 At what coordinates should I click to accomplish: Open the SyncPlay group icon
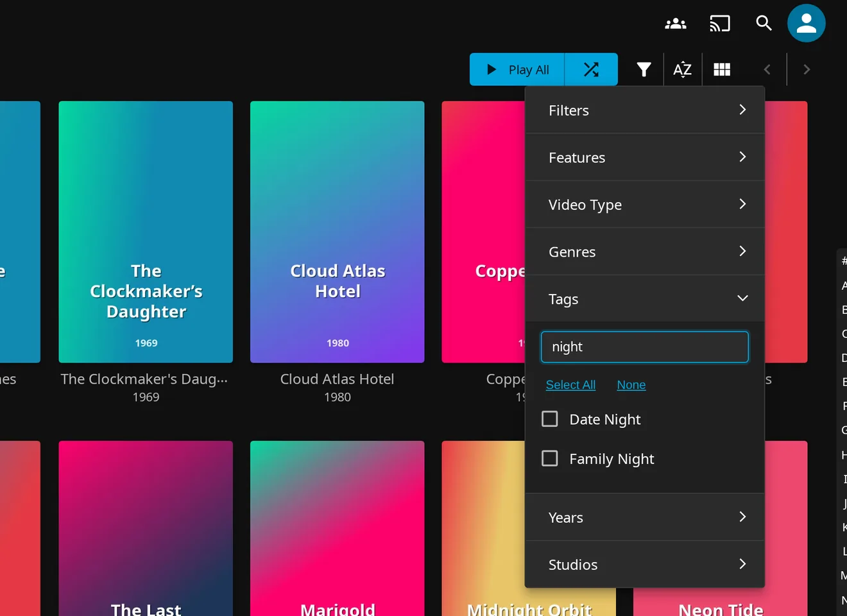(676, 24)
